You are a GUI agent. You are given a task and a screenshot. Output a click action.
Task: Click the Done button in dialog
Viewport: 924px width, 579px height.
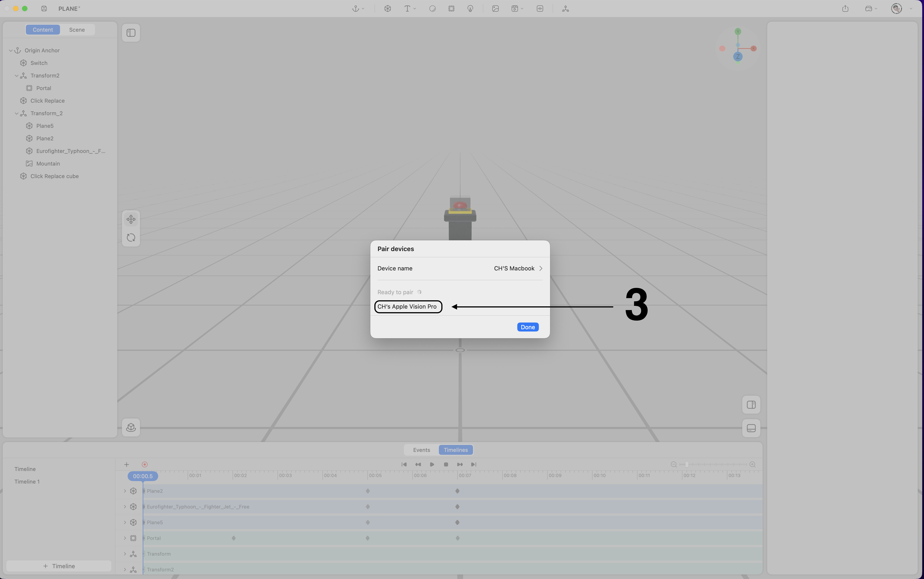click(528, 327)
